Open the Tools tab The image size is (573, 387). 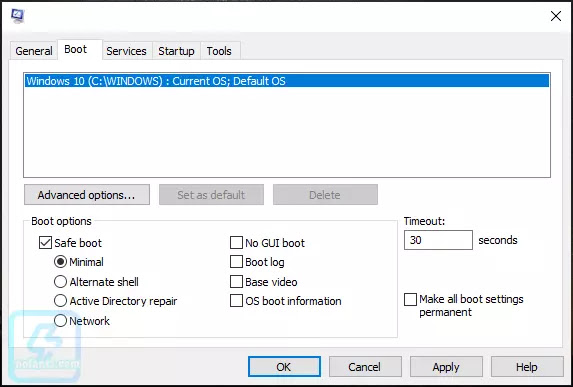[219, 51]
